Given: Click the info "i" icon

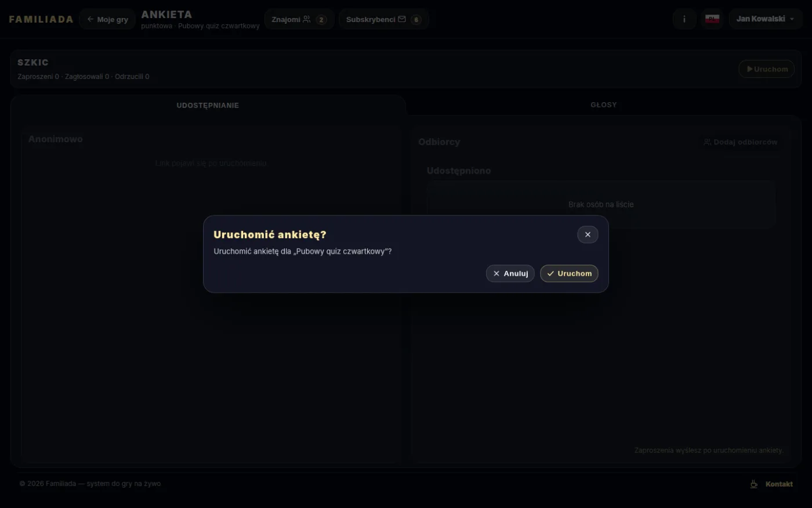Looking at the screenshot, I should (x=684, y=19).
